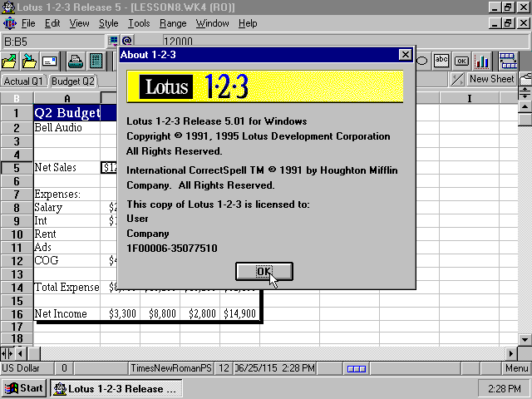This screenshot has width=532, height=399.
Task: Select column I header
Action: [469, 98]
